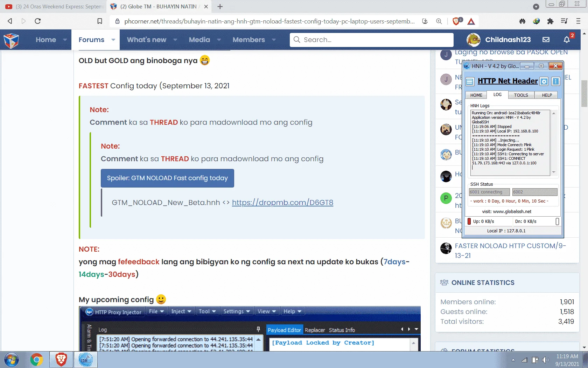Click the install/download page icon in address bar

click(x=425, y=21)
